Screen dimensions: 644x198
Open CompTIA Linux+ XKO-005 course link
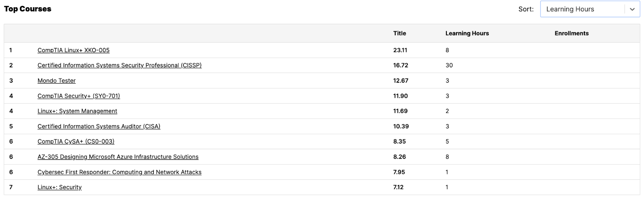[x=73, y=50]
